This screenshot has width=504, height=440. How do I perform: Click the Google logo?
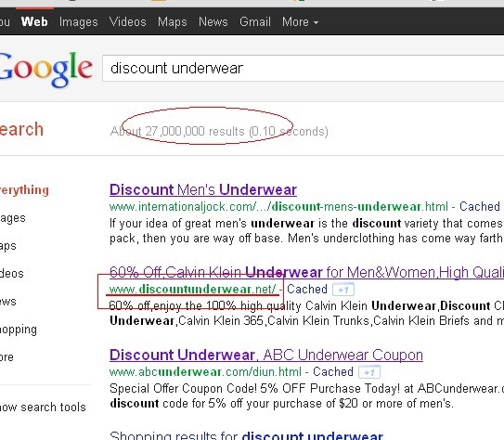pos(46,69)
